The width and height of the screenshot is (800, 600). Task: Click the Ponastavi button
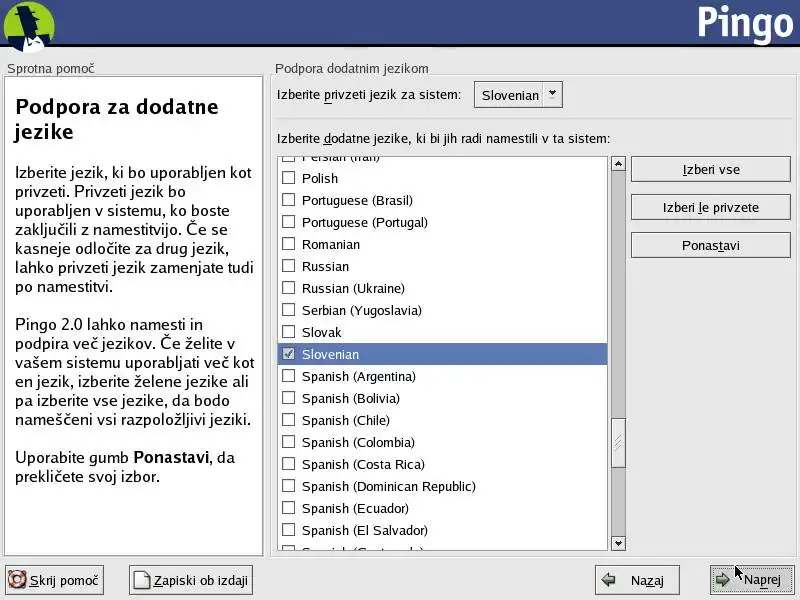711,245
